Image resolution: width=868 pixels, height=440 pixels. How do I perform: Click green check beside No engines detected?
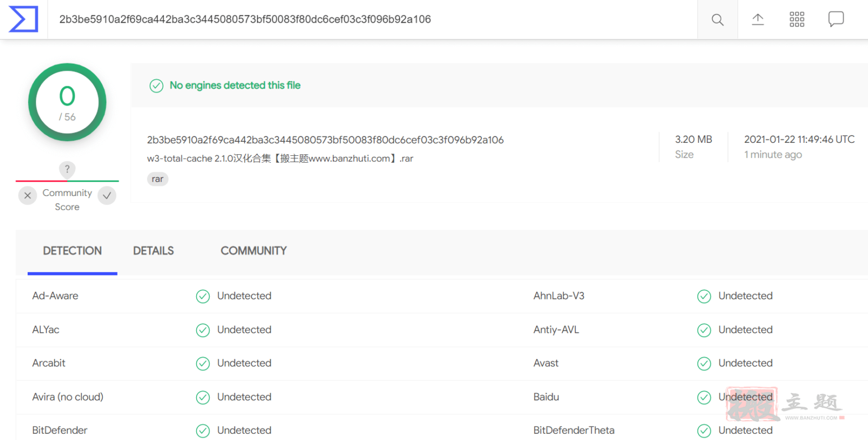(157, 86)
